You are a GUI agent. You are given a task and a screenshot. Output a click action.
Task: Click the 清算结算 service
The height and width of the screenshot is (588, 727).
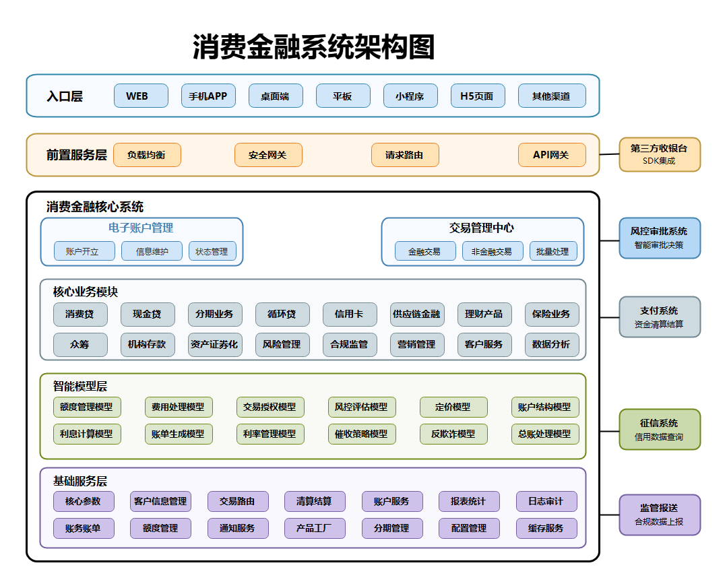pyautogui.click(x=315, y=501)
